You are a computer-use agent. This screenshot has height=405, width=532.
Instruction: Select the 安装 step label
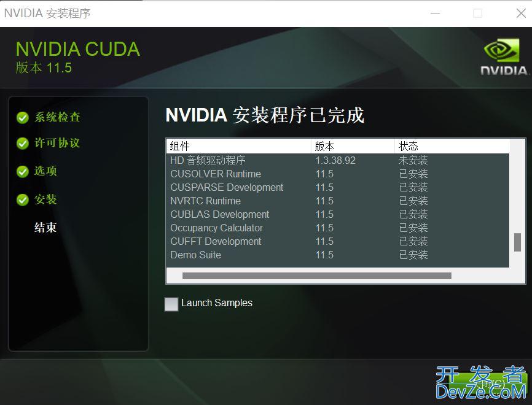45,199
